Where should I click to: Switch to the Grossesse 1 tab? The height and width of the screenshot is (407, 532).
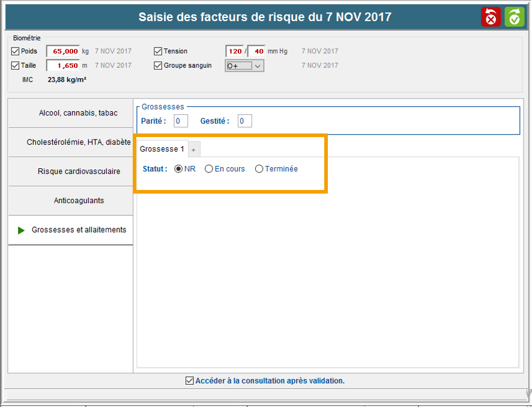[x=162, y=149]
